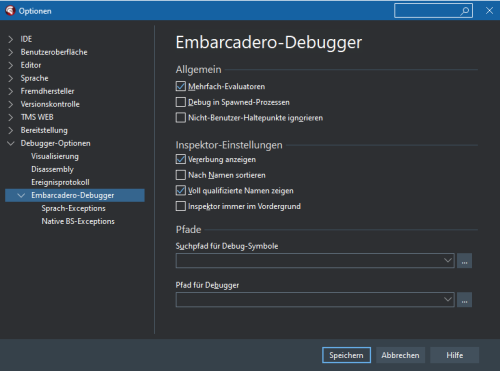This screenshot has height=371, width=500.
Task: Open Pfad für Debugger dropdown
Action: (x=448, y=299)
